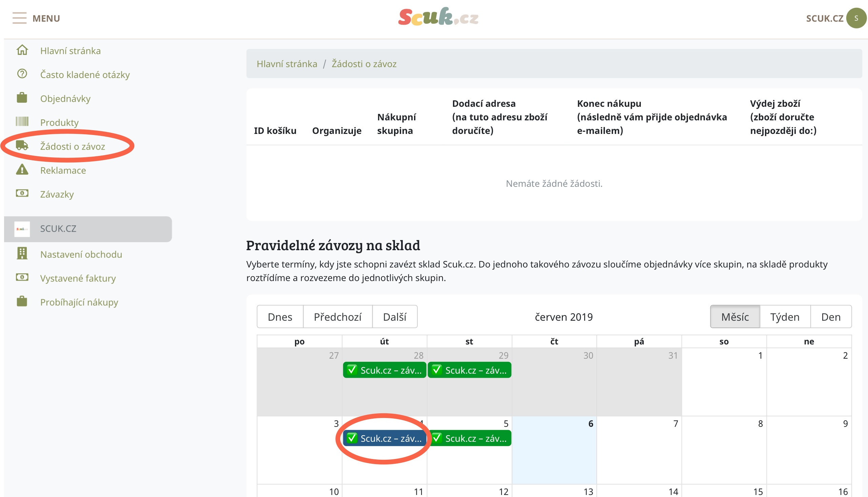Click the 'Pravidelné závozy na sklad' heading
Image resolution: width=868 pixels, height=497 pixels.
pos(333,245)
